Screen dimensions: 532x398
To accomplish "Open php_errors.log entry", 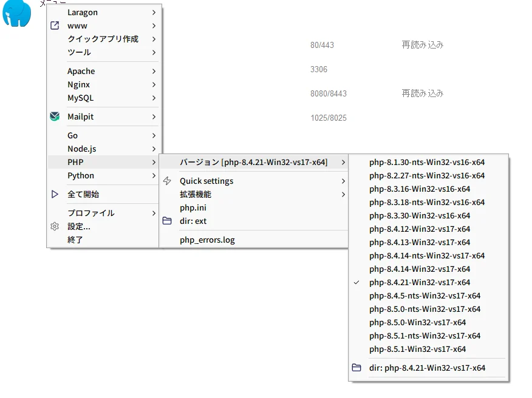I will pyautogui.click(x=253, y=240).
